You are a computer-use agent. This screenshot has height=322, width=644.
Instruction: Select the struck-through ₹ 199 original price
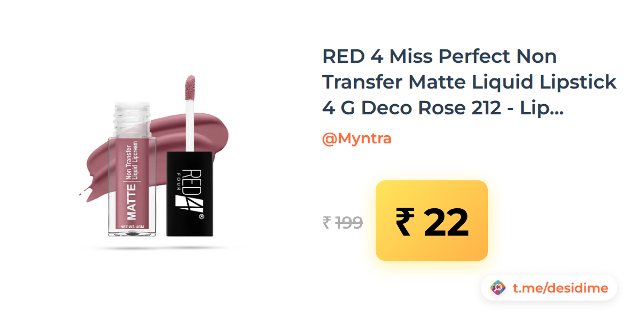(x=342, y=222)
